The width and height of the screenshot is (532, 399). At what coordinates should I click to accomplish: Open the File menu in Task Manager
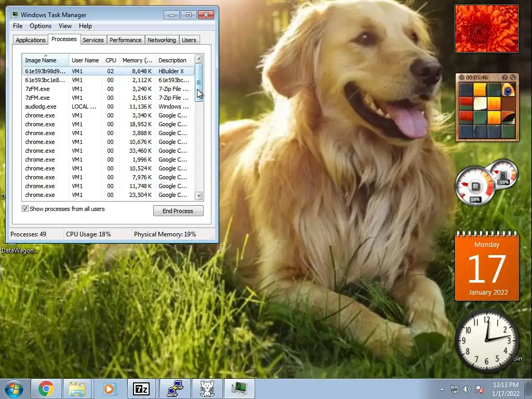18,26
